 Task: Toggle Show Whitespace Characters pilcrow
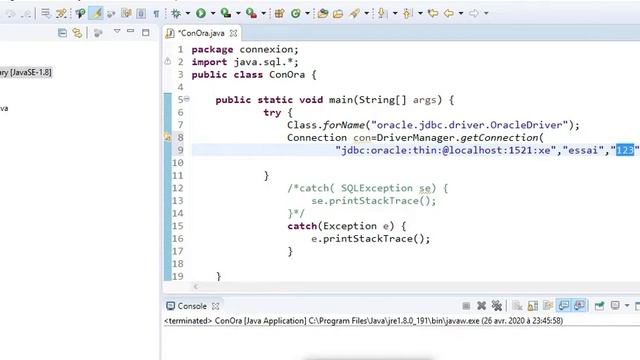tap(156, 14)
